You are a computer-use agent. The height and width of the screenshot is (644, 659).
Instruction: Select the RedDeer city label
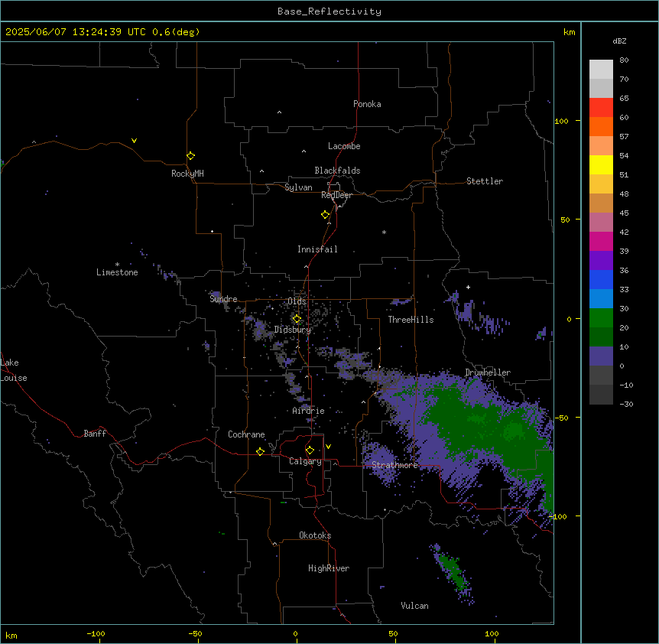(336, 195)
